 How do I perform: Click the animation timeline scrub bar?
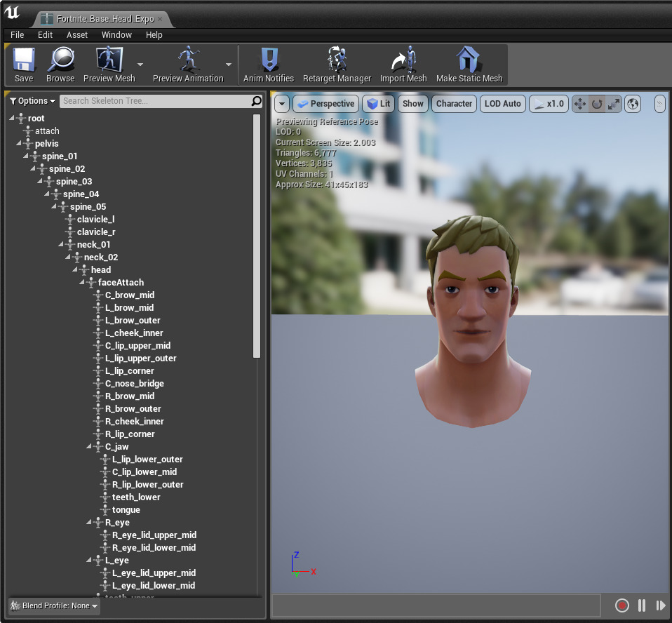click(x=436, y=605)
